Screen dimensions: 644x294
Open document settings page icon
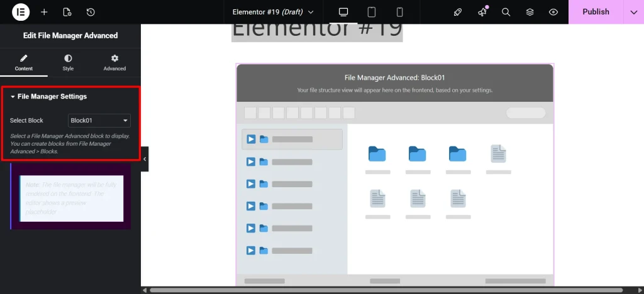tap(67, 13)
